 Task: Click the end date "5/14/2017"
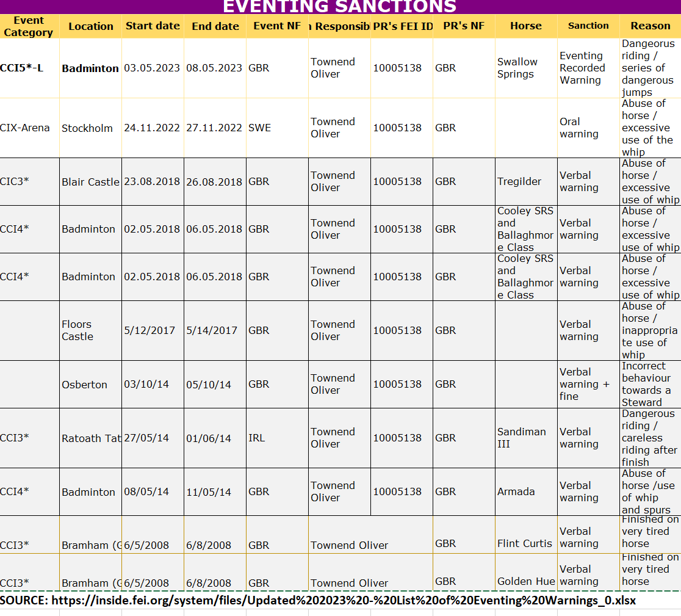click(x=215, y=331)
